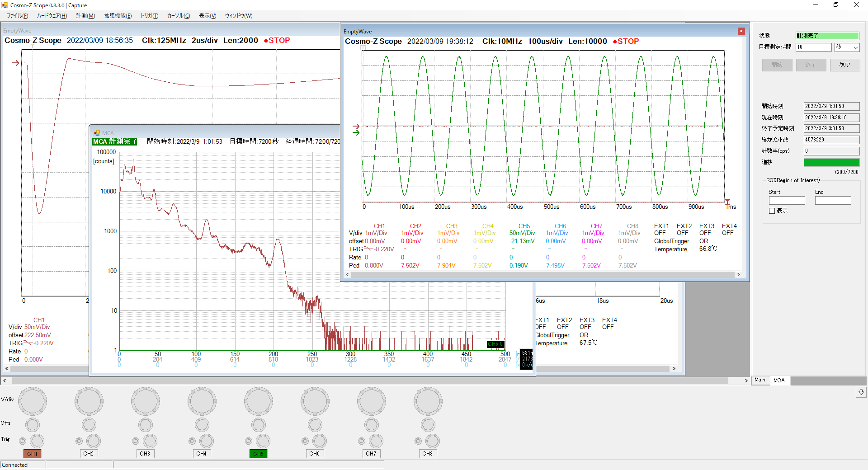Open the 計測(M) menu
868x470 pixels.
click(x=85, y=16)
